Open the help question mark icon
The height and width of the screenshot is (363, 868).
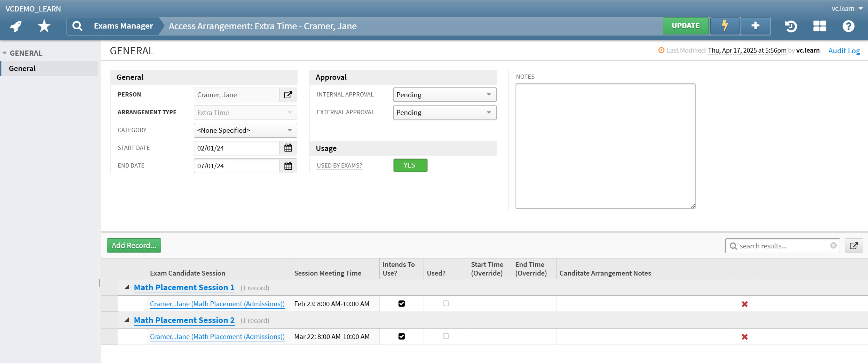click(848, 26)
